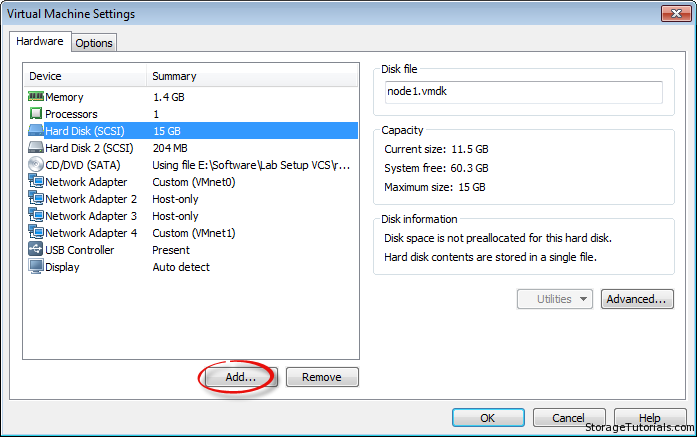Confirm settings with OK button
This screenshot has width=697, height=437.
pyautogui.click(x=488, y=418)
